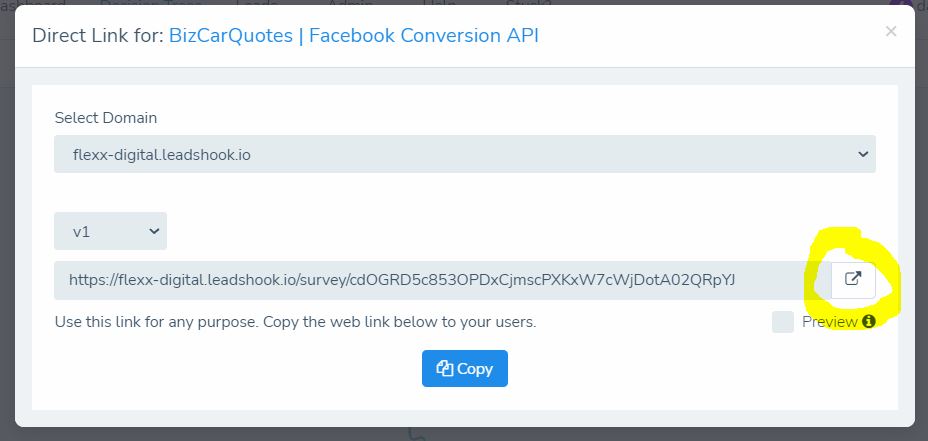Screen dimensions: 928x441
Task: Enable the Preview checkbox
Action: click(x=782, y=322)
